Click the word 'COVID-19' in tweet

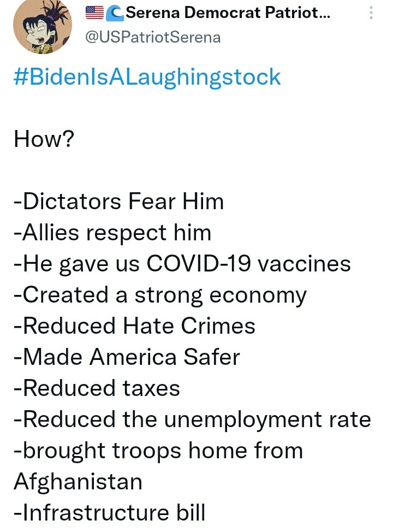[199, 264]
